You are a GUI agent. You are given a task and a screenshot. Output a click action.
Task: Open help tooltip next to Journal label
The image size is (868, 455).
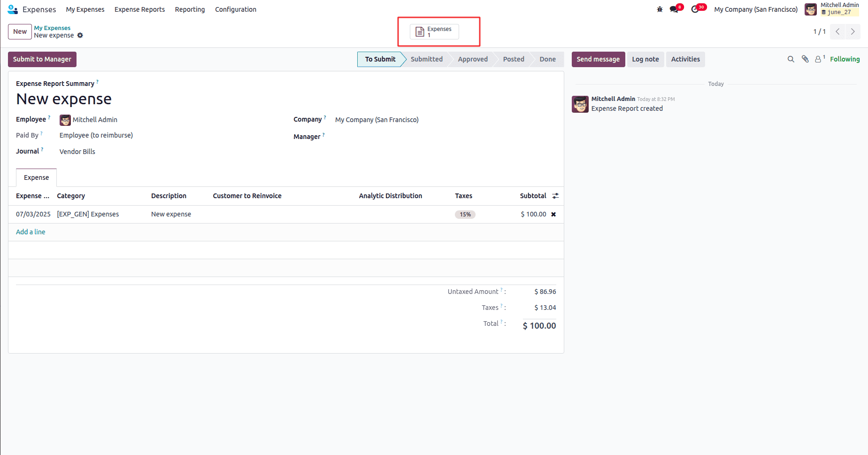pyautogui.click(x=42, y=149)
